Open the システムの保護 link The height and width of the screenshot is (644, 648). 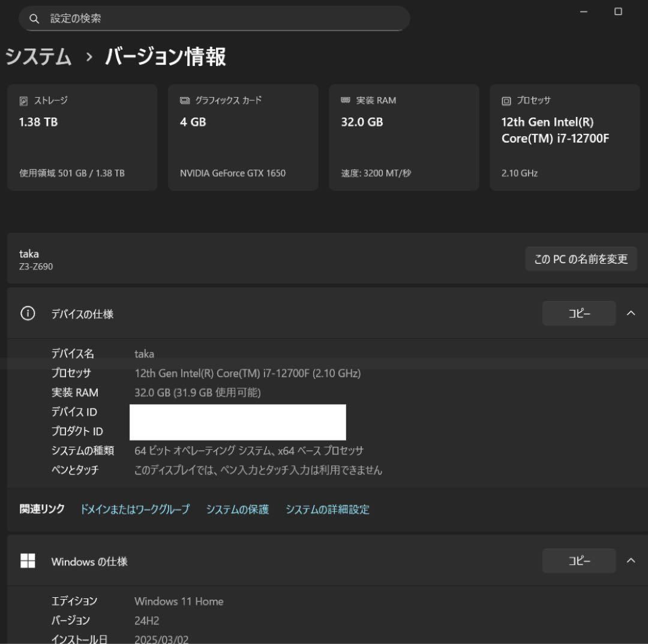(238, 509)
